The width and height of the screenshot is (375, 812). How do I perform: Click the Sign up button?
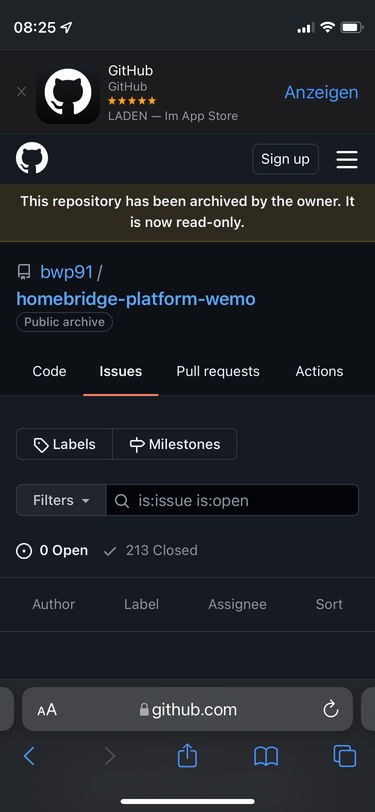pos(285,159)
